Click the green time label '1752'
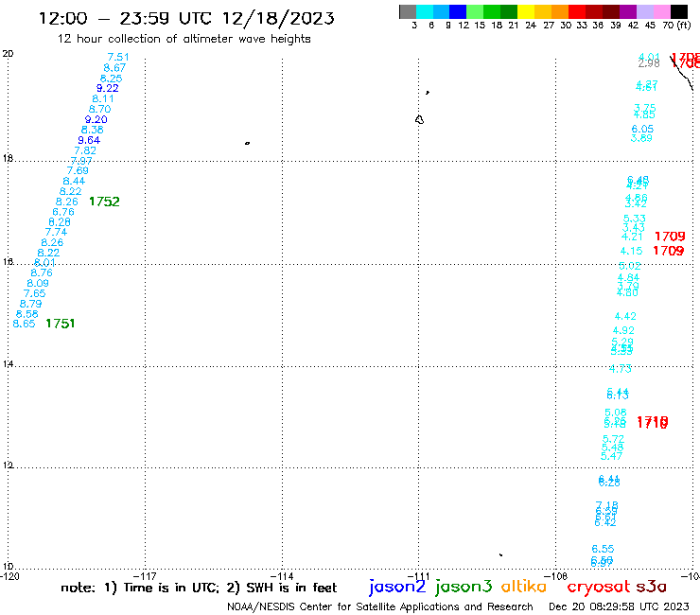Screen dimensions: 700x615 pyautogui.click(x=104, y=202)
